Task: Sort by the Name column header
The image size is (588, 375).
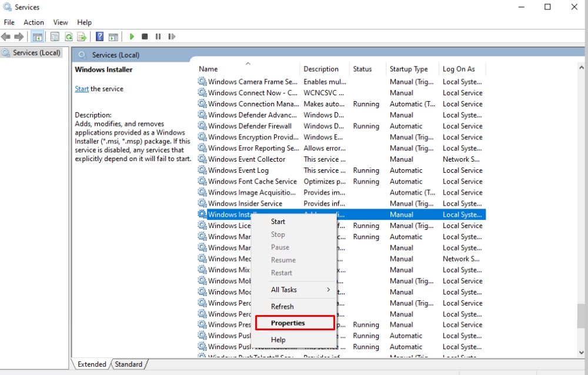Action: pos(248,69)
